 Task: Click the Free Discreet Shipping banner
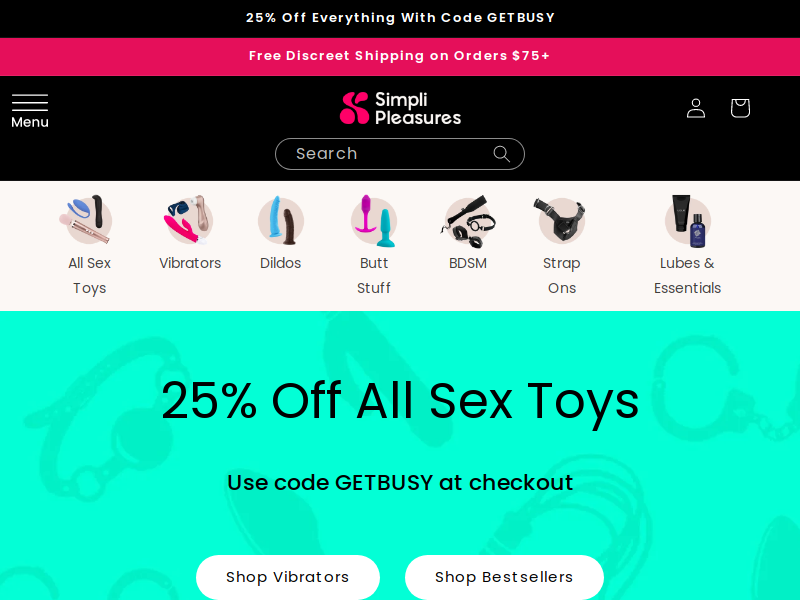click(400, 56)
